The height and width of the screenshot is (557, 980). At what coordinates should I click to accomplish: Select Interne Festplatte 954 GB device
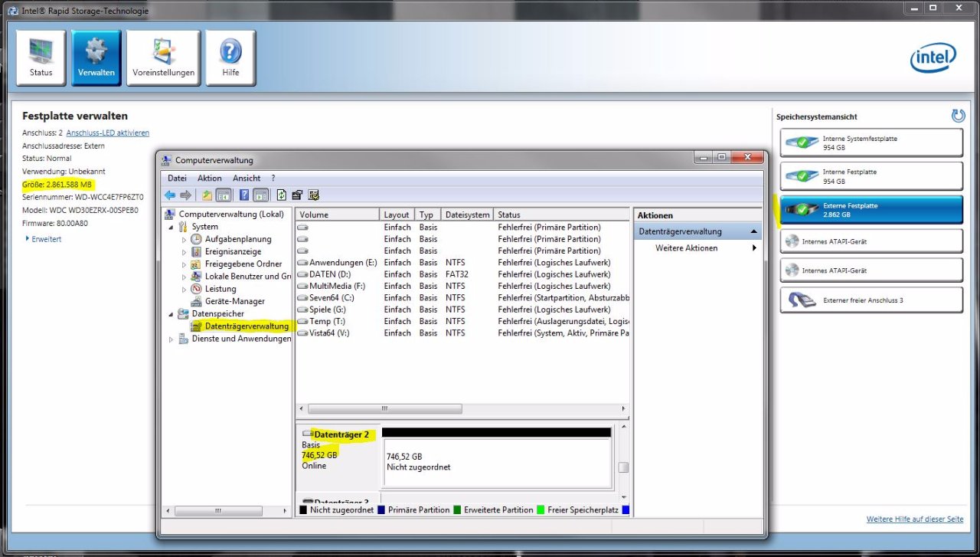coord(871,176)
